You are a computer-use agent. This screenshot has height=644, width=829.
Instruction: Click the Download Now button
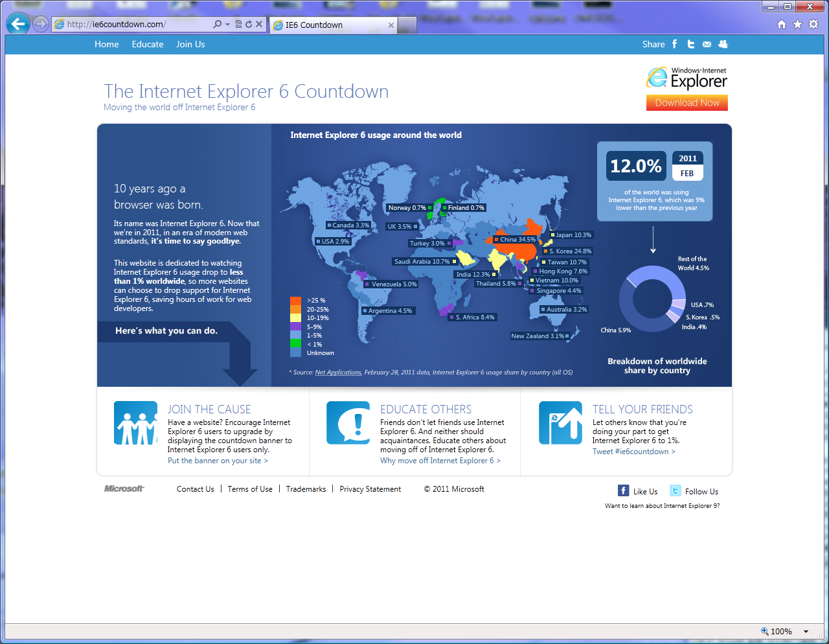pyautogui.click(x=687, y=102)
